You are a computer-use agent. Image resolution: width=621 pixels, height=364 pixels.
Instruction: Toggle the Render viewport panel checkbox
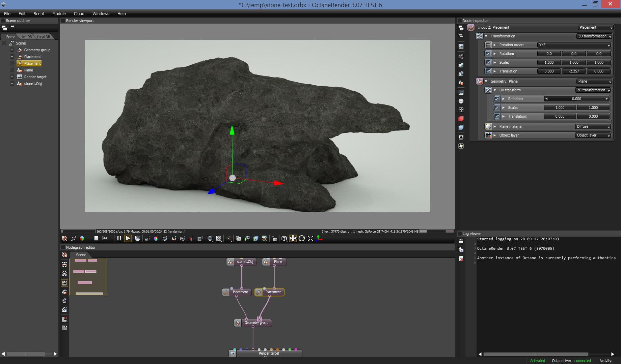coord(63,21)
